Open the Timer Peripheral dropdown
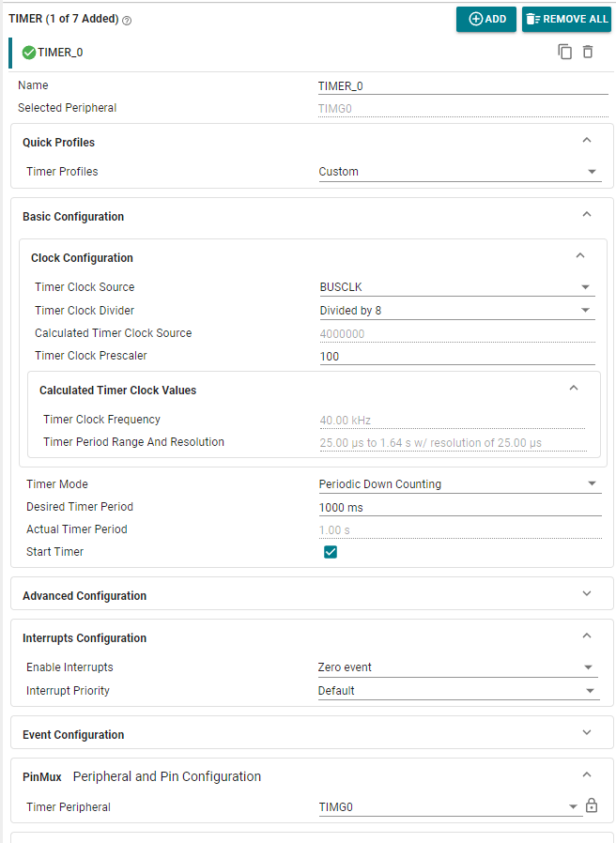This screenshot has width=616, height=843. point(451,807)
